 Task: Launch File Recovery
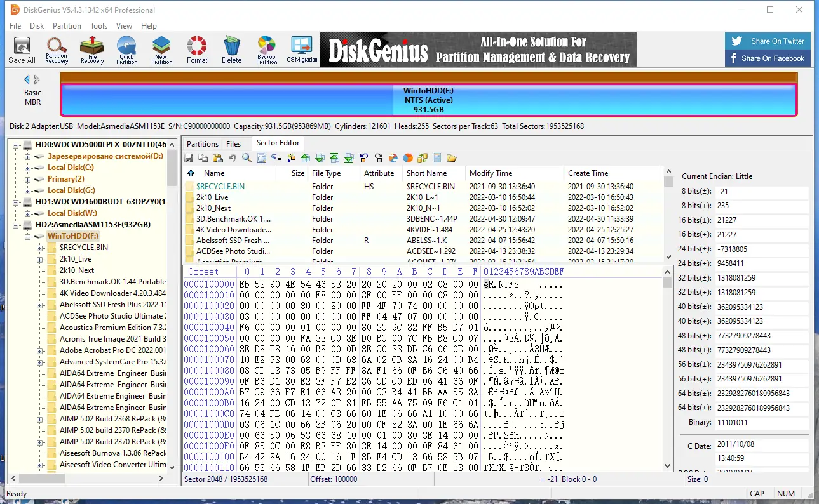pos(91,50)
